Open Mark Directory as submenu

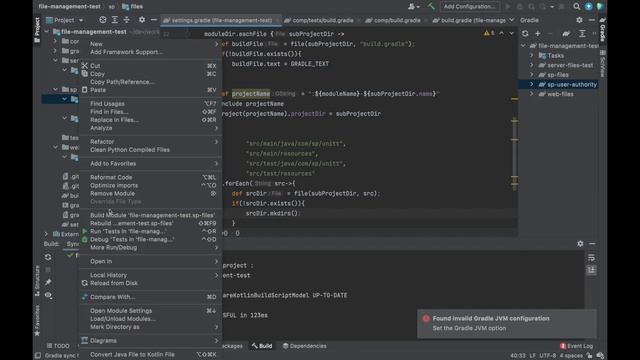(150, 327)
